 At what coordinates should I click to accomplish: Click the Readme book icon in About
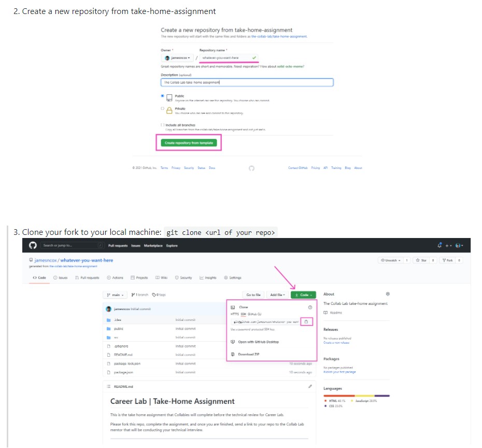pyautogui.click(x=325, y=313)
